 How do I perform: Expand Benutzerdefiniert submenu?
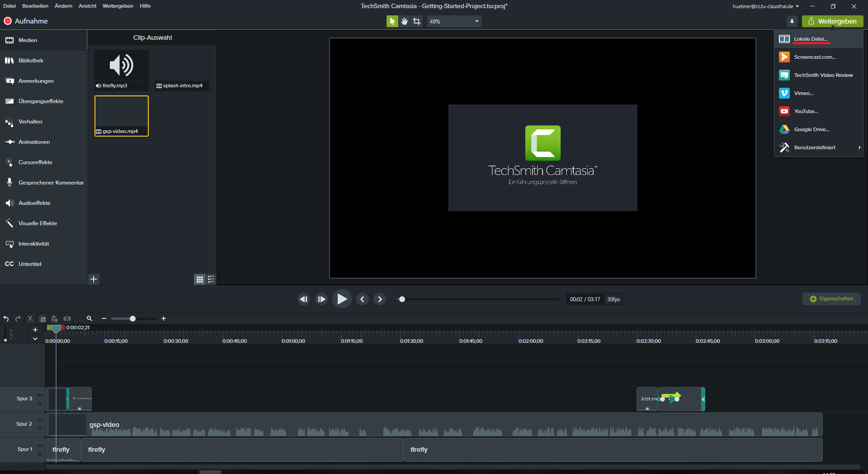click(819, 147)
